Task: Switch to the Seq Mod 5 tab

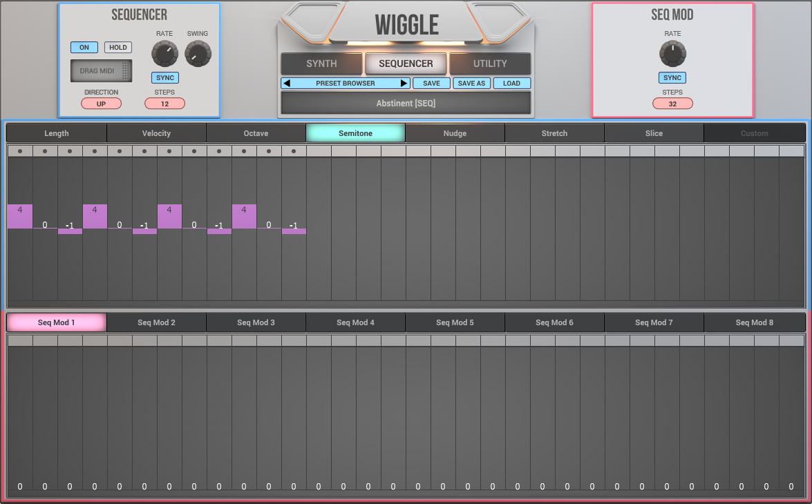Action: (455, 322)
